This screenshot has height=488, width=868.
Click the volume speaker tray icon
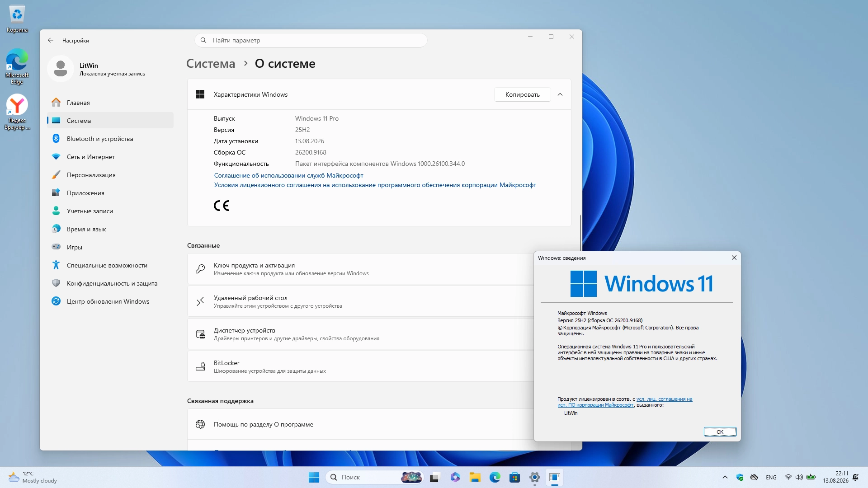click(799, 477)
